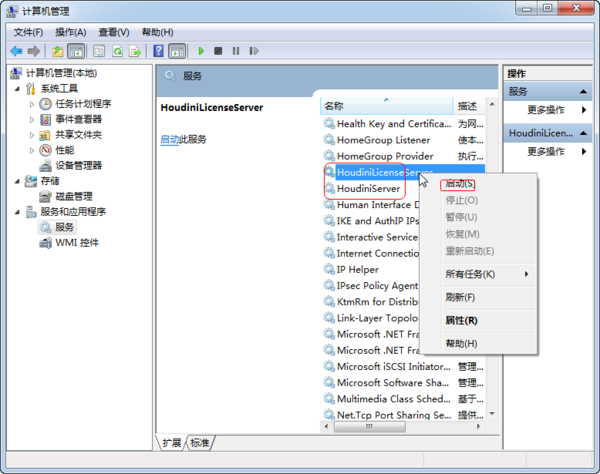Click the green Start Service play button

[201, 51]
